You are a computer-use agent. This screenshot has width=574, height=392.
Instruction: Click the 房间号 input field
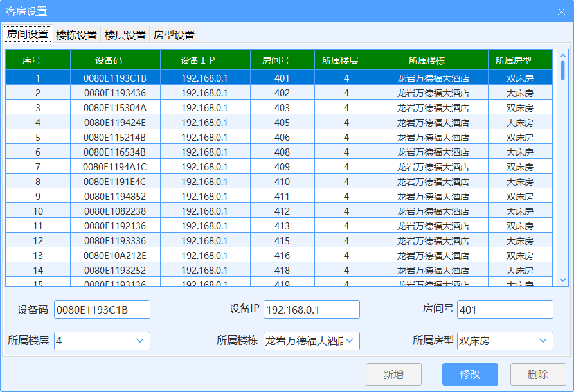[505, 310]
